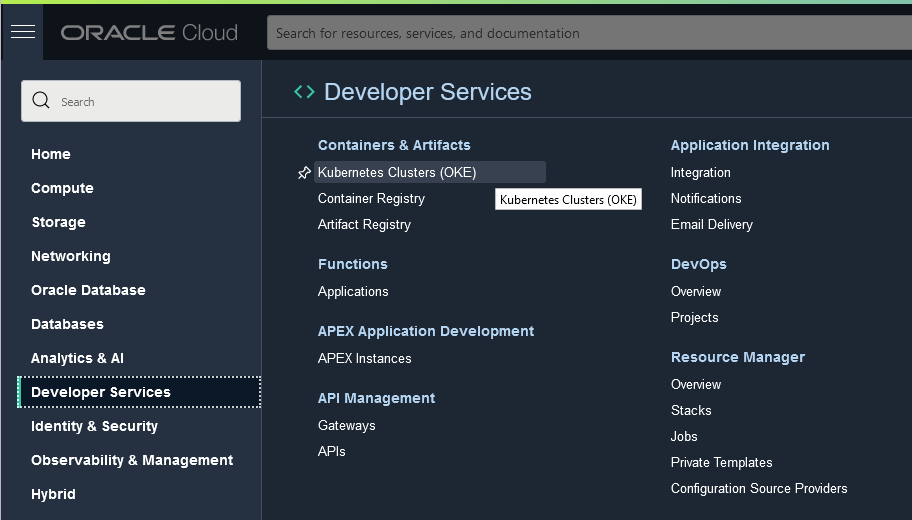This screenshot has height=520, width=912.
Task: Click the Developer Services page title
Action: (x=428, y=92)
